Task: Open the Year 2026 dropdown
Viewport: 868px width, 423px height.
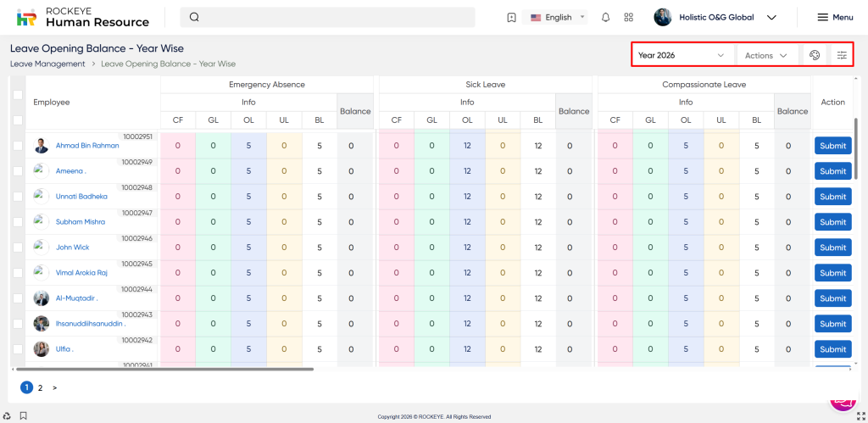Action: tap(682, 55)
